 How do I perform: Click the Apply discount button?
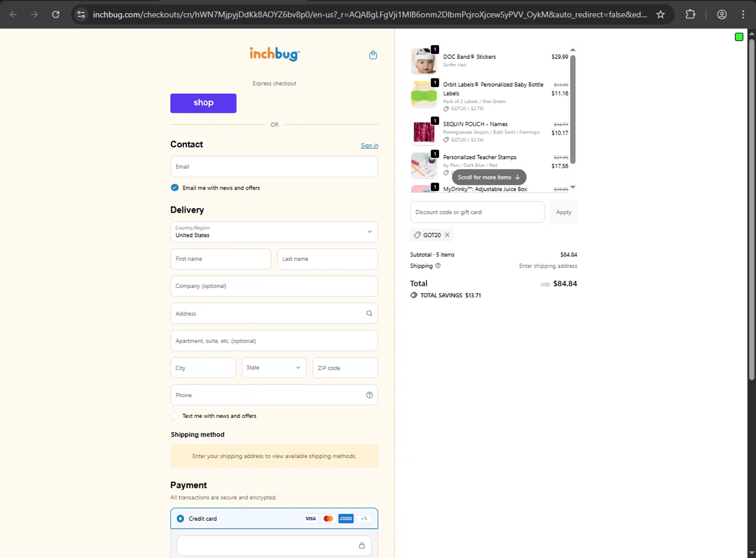coord(563,212)
